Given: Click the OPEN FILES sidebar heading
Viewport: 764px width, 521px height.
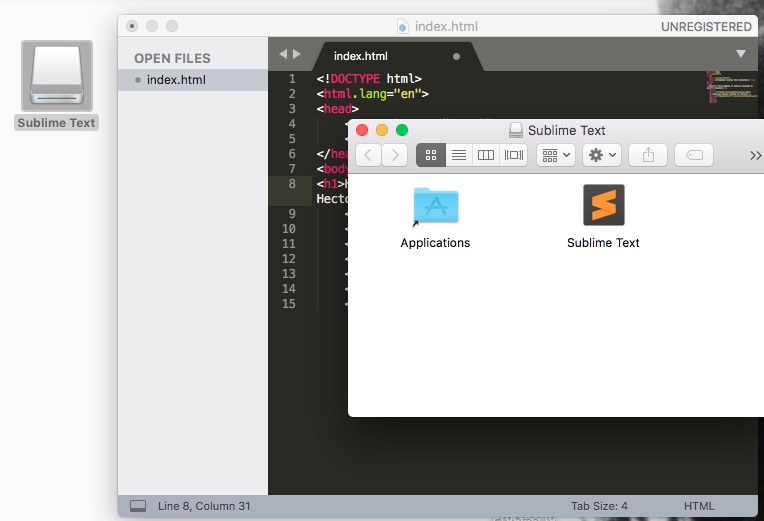Looking at the screenshot, I should point(172,58).
